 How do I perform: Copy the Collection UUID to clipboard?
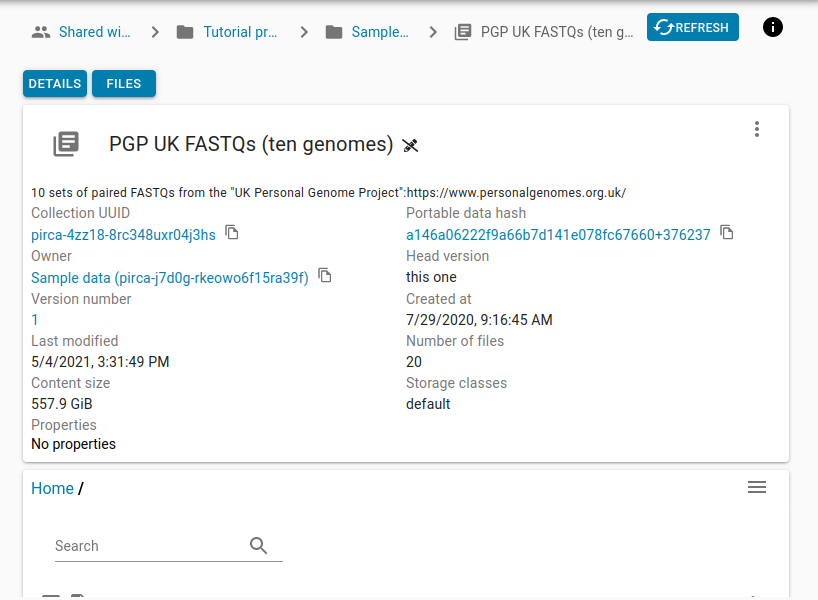click(x=232, y=233)
